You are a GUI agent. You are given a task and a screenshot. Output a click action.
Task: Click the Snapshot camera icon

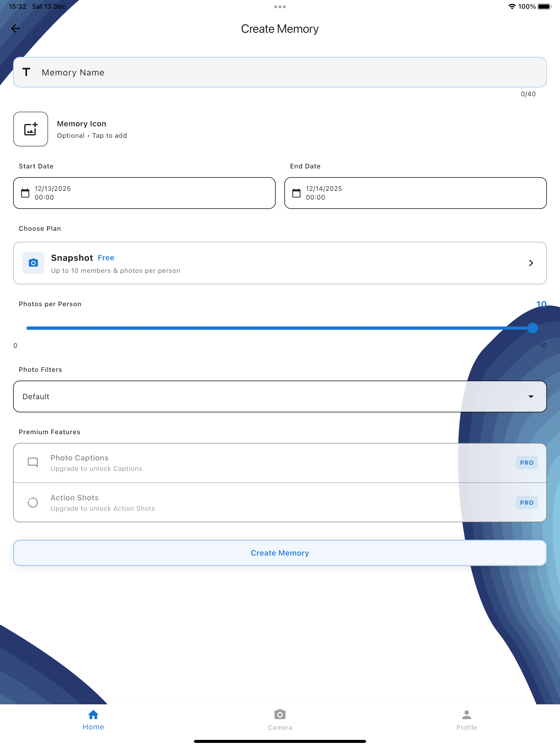(33, 263)
